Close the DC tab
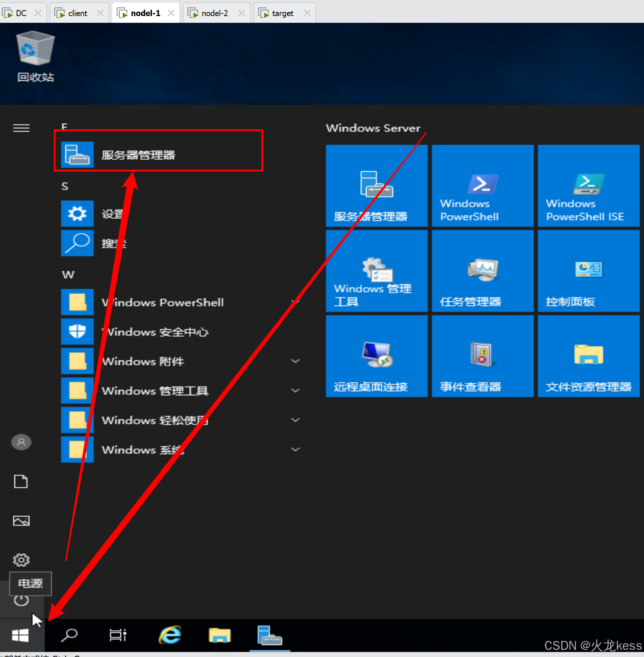Viewport: 644px width, 657px height. [38, 13]
